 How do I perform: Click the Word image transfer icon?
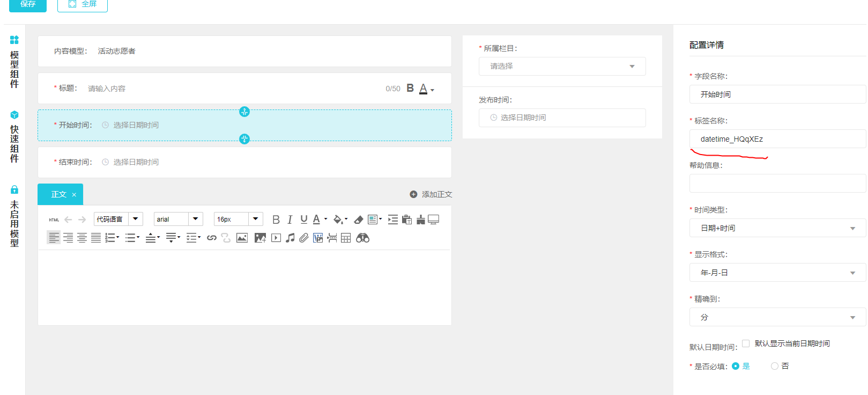point(318,238)
